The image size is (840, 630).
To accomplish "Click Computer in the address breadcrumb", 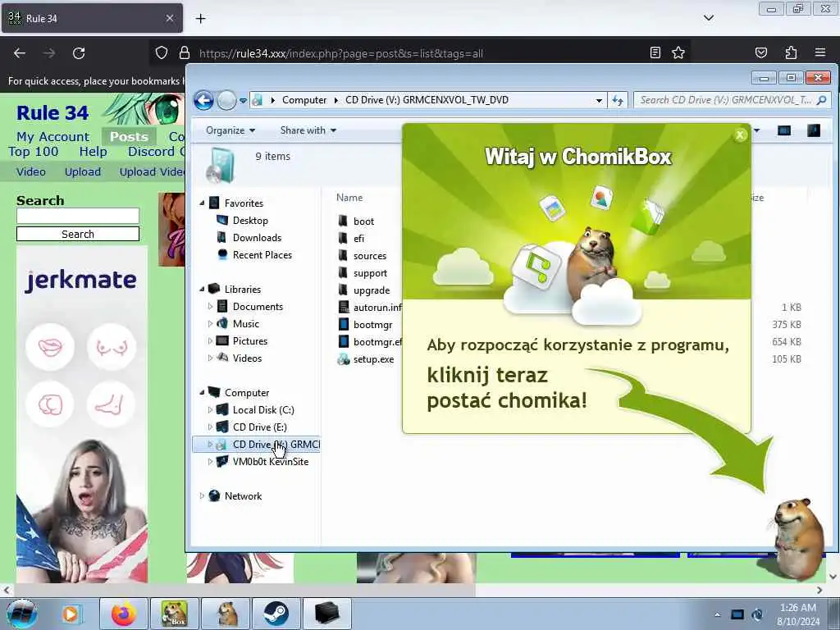I will 304,100.
